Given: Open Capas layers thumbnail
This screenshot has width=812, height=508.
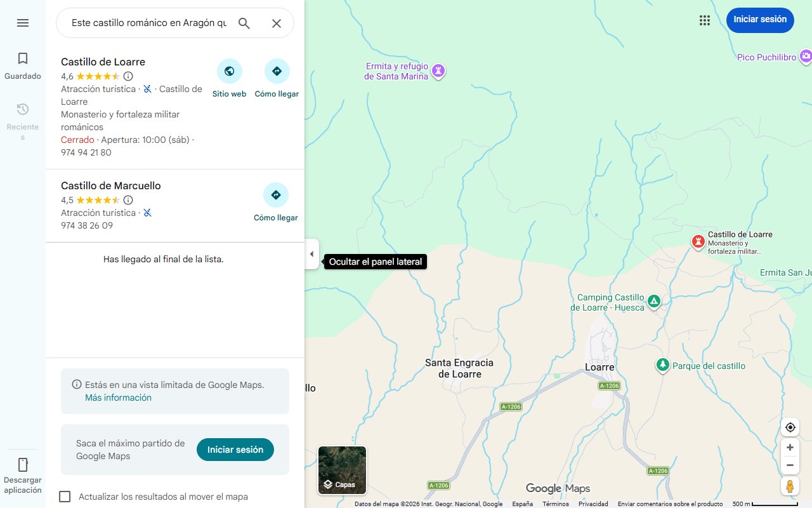Looking at the screenshot, I should (x=342, y=470).
